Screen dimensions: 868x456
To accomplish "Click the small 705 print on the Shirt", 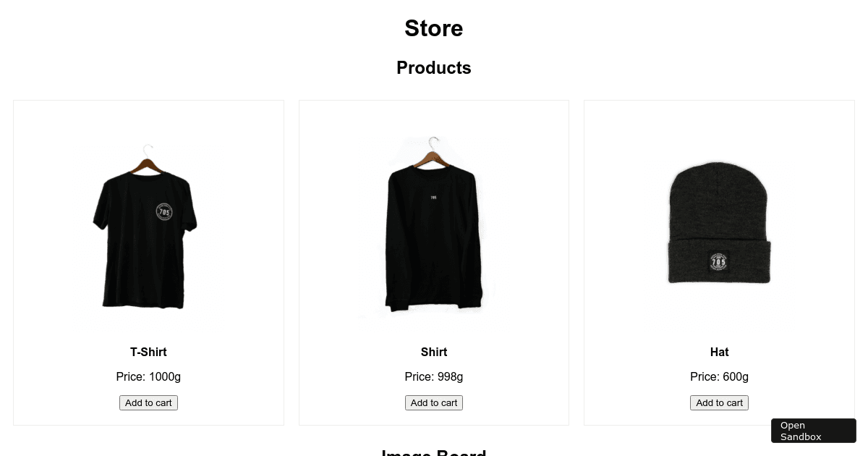I will pyautogui.click(x=433, y=197).
